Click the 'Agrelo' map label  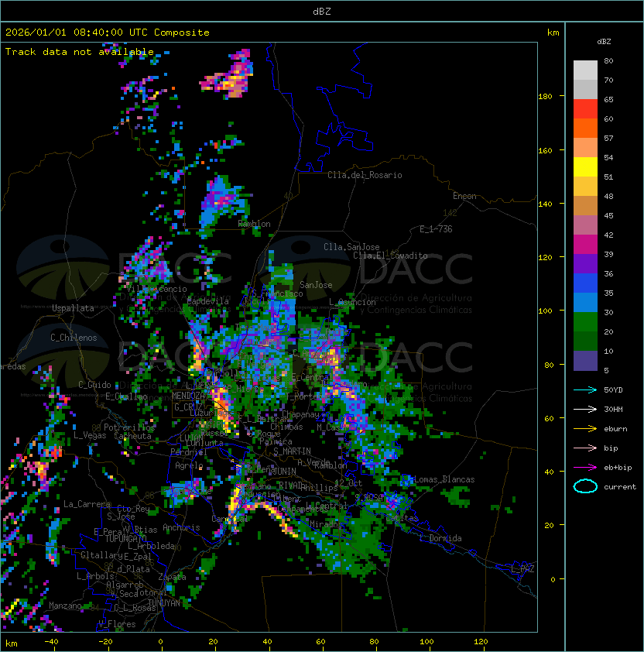click(x=189, y=465)
